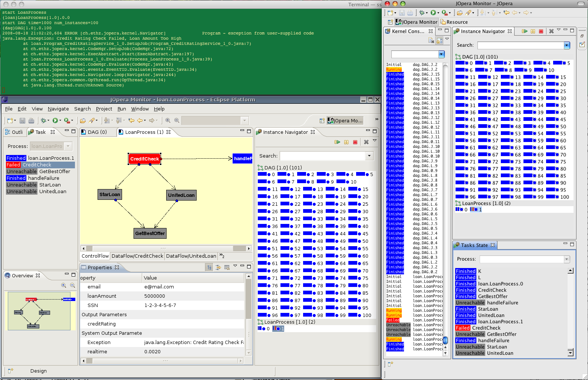Switch to ControlFlow tab
The height and width of the screenshot is (380, 588).
pyautogui.click(x=95, y=256)
